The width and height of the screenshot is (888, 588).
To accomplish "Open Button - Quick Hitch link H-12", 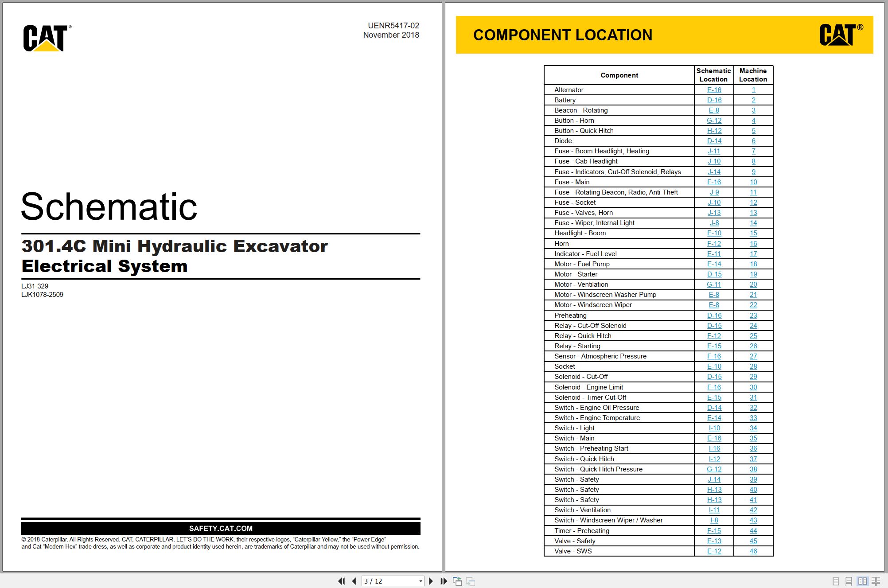I will tap(714, 131).
